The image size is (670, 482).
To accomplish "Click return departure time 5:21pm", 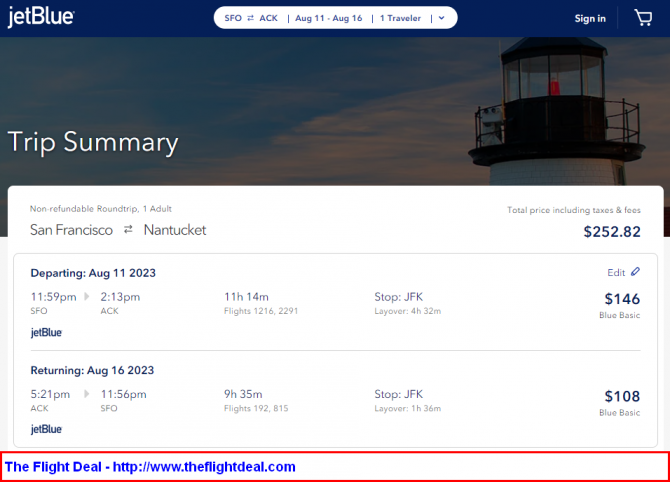I will click(x=50, y=394).
